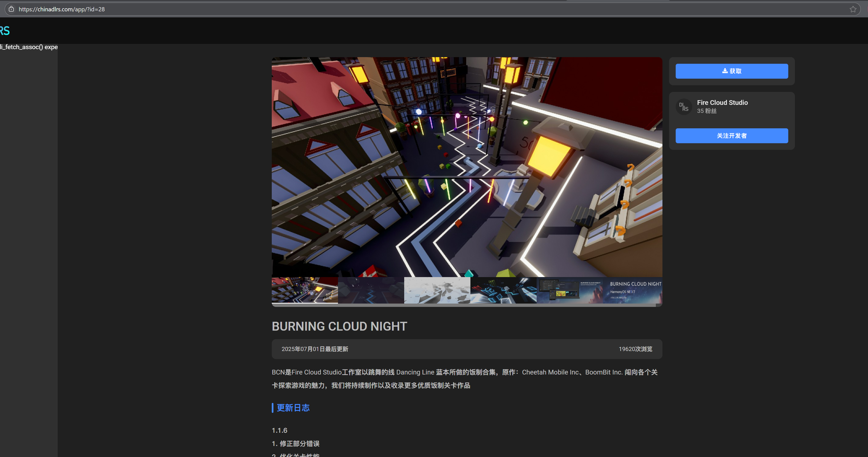Click the 更新日志 section heading
Viewport: 868px width, 457px height.
(293, 408)
